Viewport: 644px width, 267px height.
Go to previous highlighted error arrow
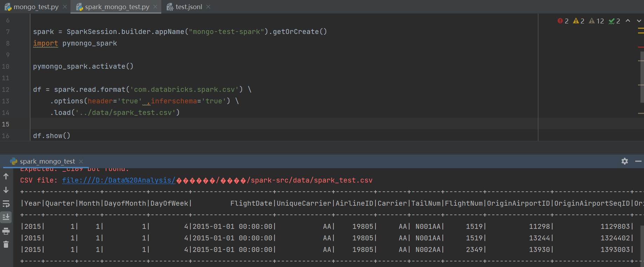[x=628, y=21]
